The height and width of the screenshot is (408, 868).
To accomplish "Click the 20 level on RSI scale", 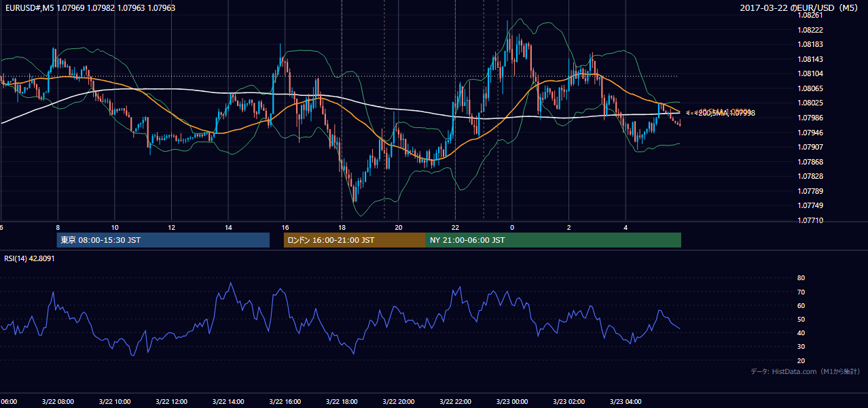I will tap(801, 360).
